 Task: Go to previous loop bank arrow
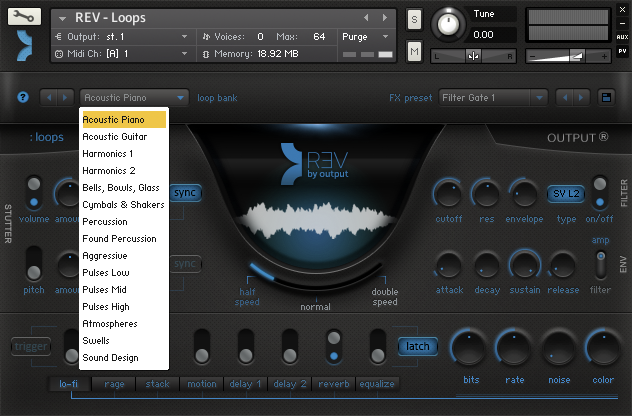(x=49, y=98)
